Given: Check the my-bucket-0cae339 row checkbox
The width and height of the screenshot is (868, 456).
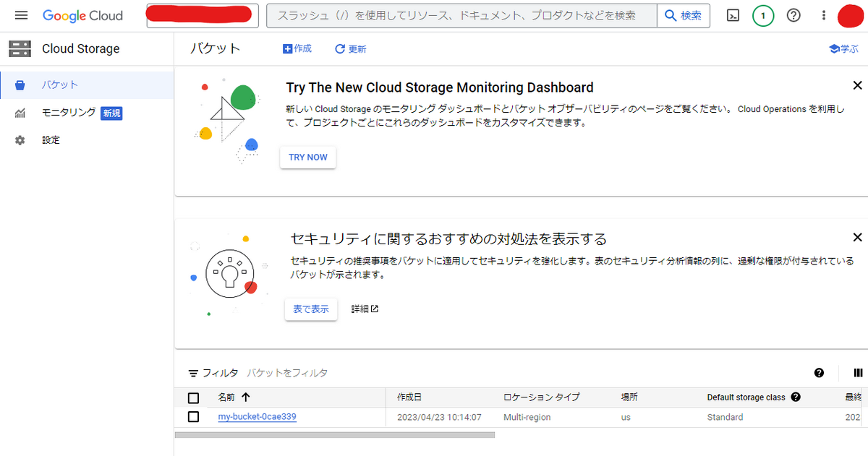Looking at the screenshot, I should [193, 417].
